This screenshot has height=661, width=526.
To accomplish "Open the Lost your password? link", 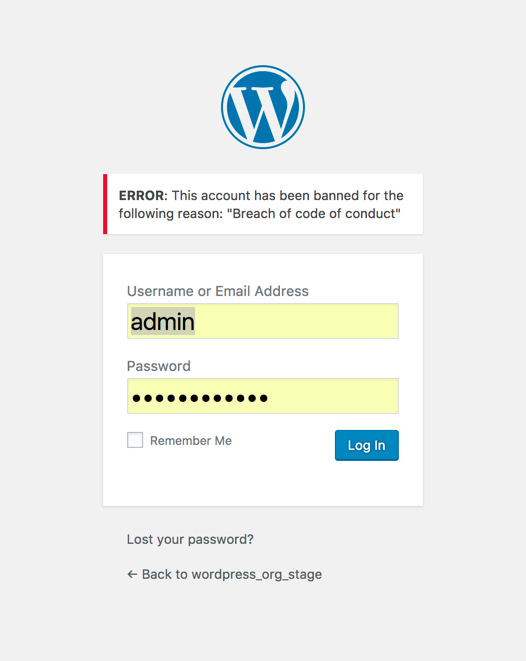I will tap(190, 539).
